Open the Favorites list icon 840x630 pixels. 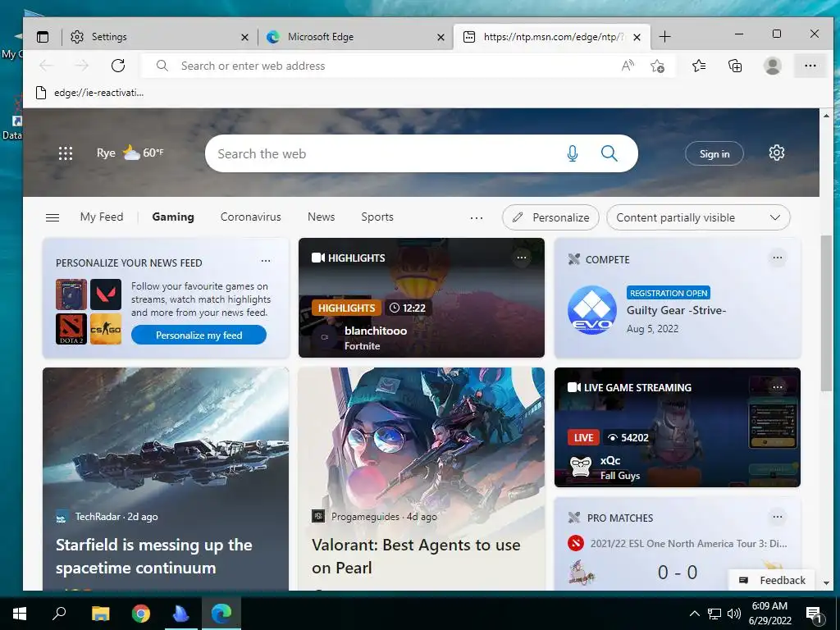coord(699,66)
